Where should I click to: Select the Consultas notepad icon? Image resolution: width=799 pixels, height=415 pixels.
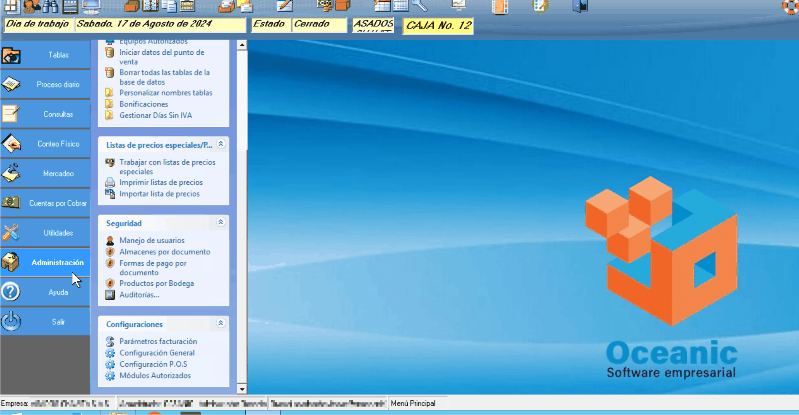pos(12,114)
